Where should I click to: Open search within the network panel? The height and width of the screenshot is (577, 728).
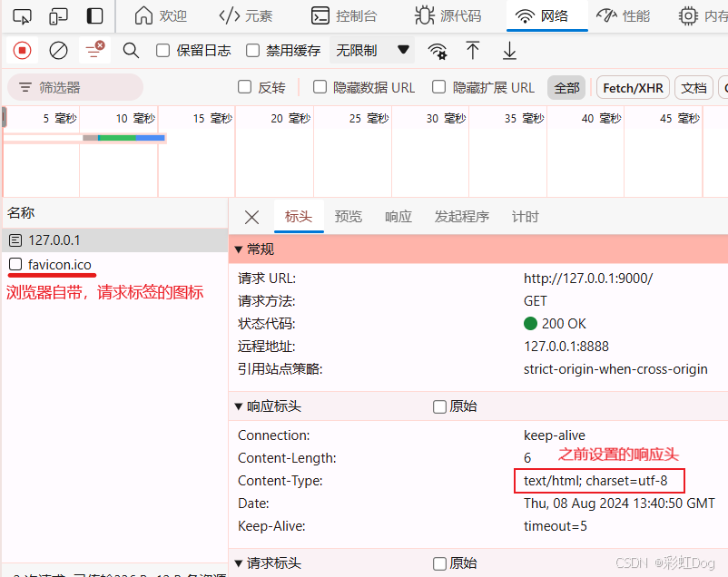[130, 51]
